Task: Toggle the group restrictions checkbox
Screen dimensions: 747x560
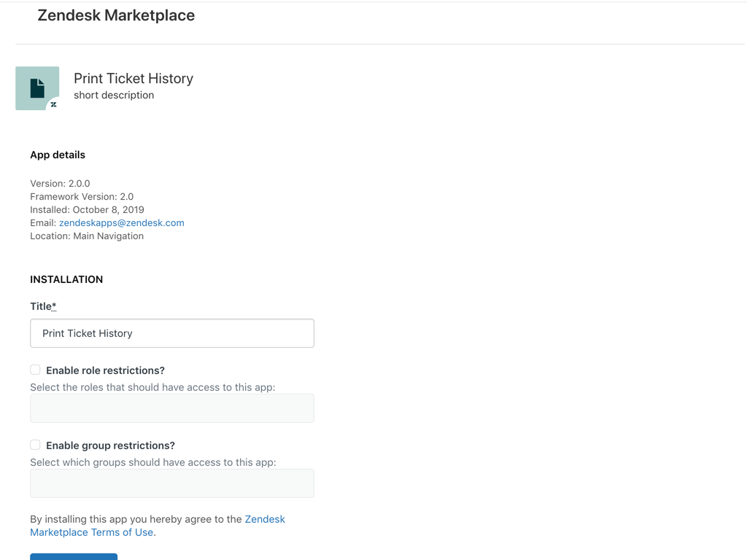Action: click(35, 445)
